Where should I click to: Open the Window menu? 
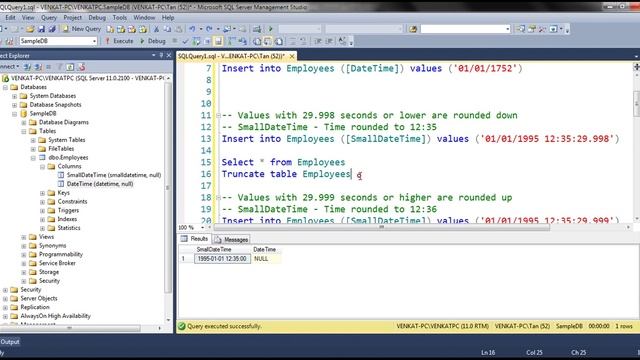144,18
